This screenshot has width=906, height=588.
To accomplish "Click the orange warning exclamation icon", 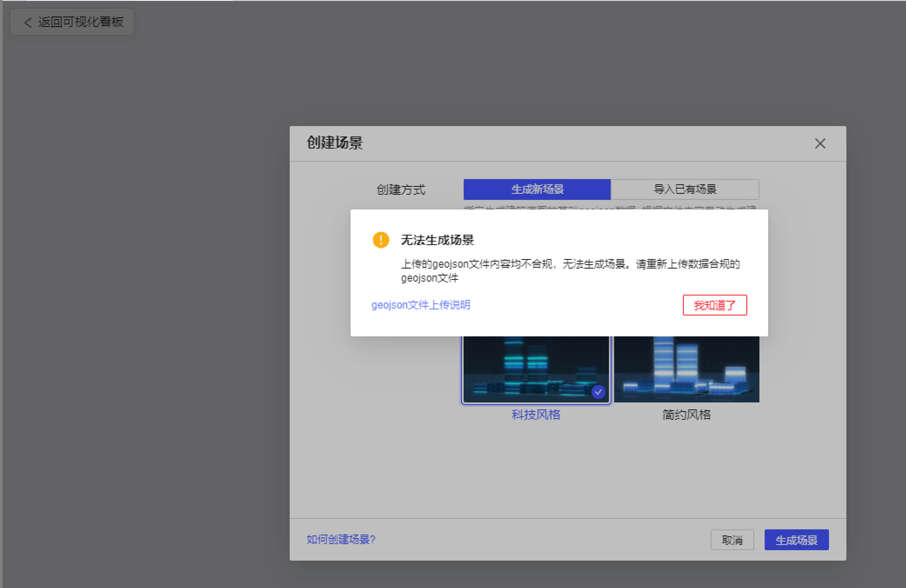I will click(381, 240).
